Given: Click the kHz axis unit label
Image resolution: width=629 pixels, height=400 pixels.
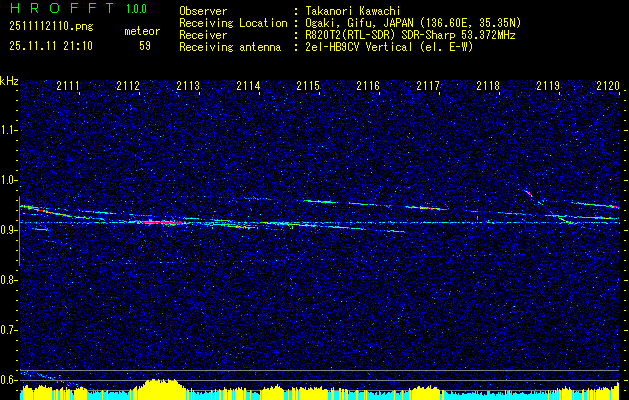Looking at the screenshot, I should [9, 81].
